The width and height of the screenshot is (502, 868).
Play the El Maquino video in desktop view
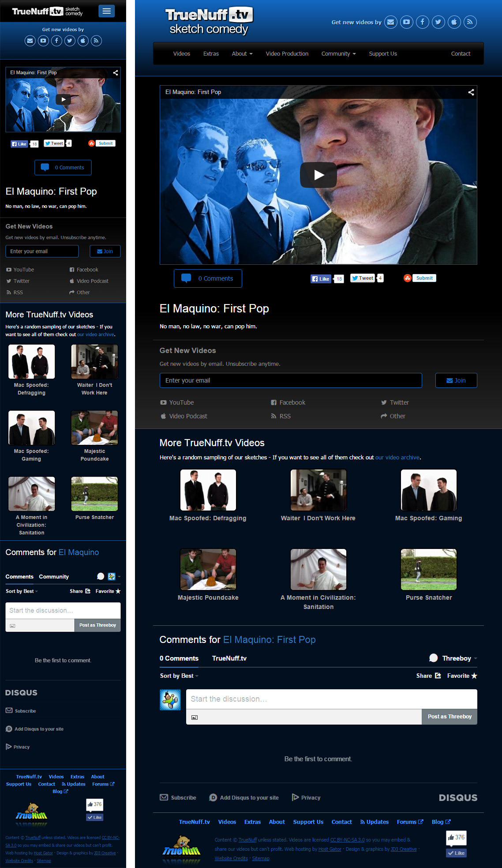(x=318, y=175)
